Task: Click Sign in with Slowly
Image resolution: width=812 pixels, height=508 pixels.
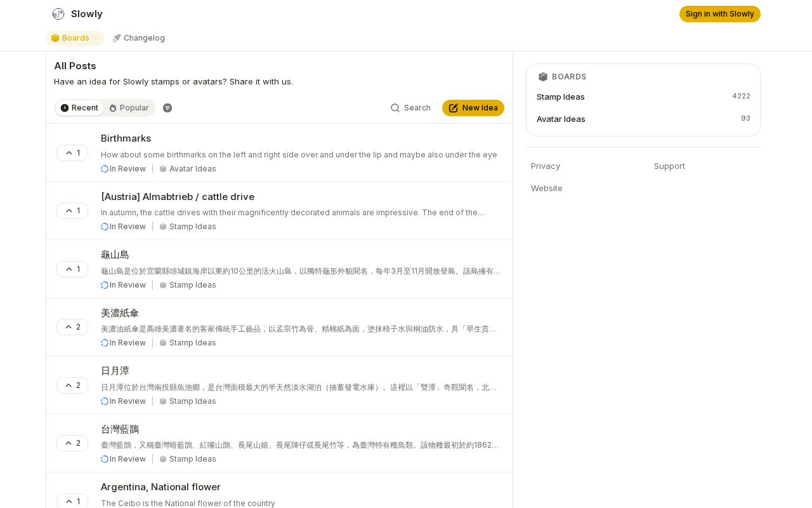Action: point(720,14)
